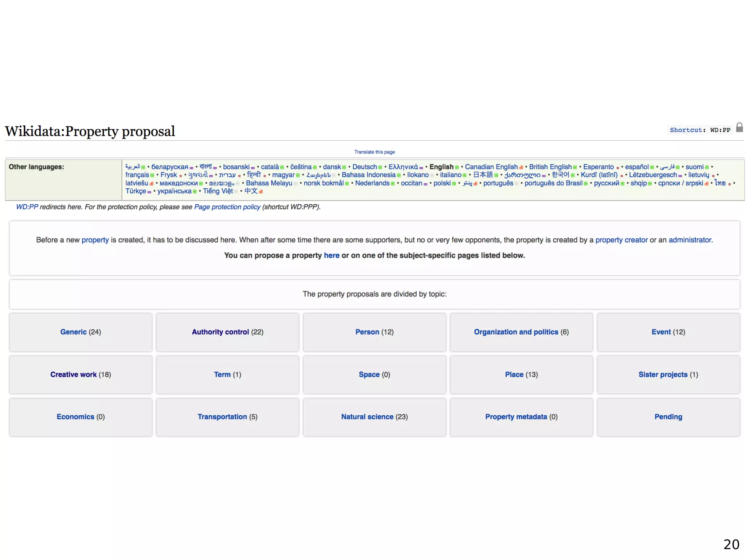Click translation status icon after français
The image size is (746, 560).
[x=152, y=176]
